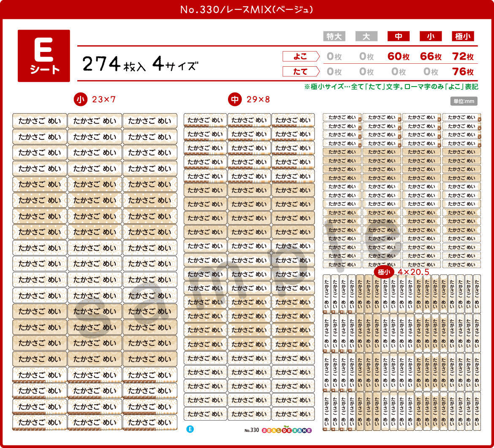
Task: Click the '0枚' in よこ row under 大
Action: (366, 57)
